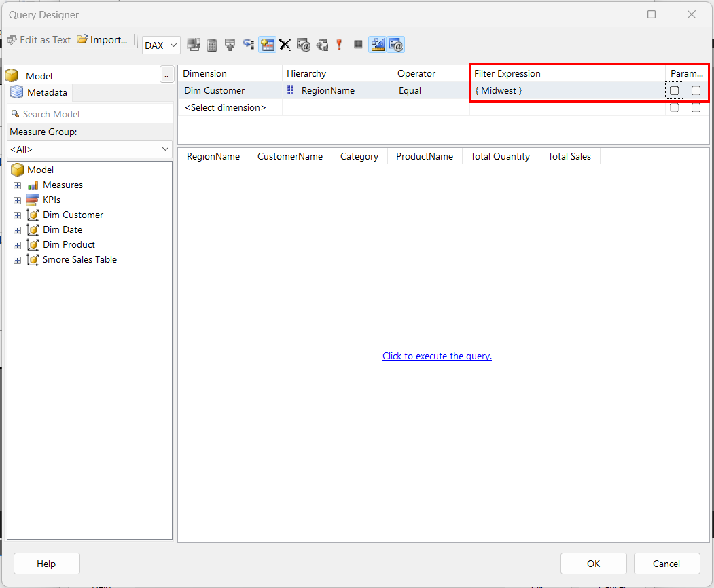Expand the Dim Product tree node
The image size is (714, 588).
coord(17,246)
